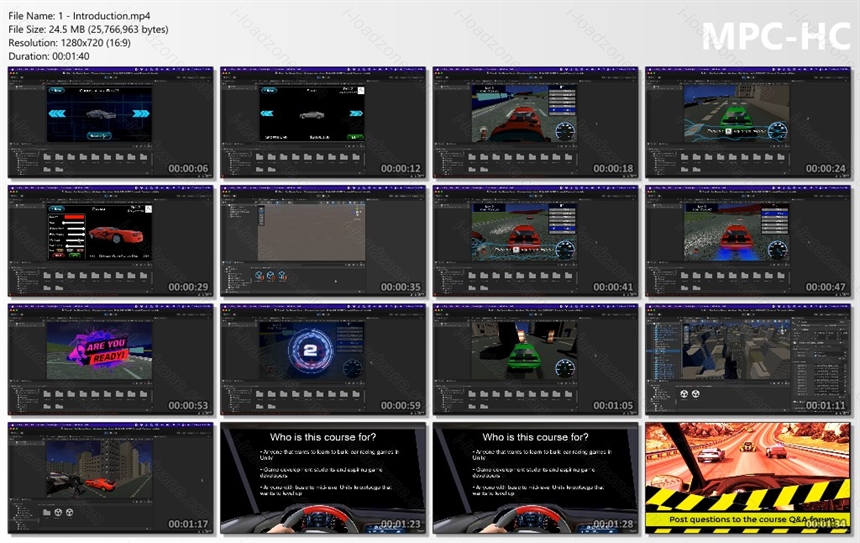Select the Are You Ready frame at 00:00:53
Image resolution: width=860 pixels, height=543 pixels.
[x=111, y=359]
